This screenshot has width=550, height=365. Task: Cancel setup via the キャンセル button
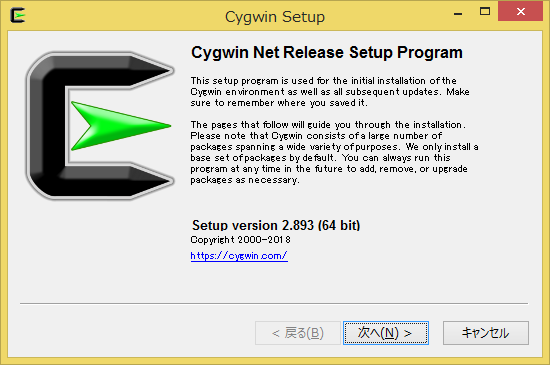click(485, 333)
